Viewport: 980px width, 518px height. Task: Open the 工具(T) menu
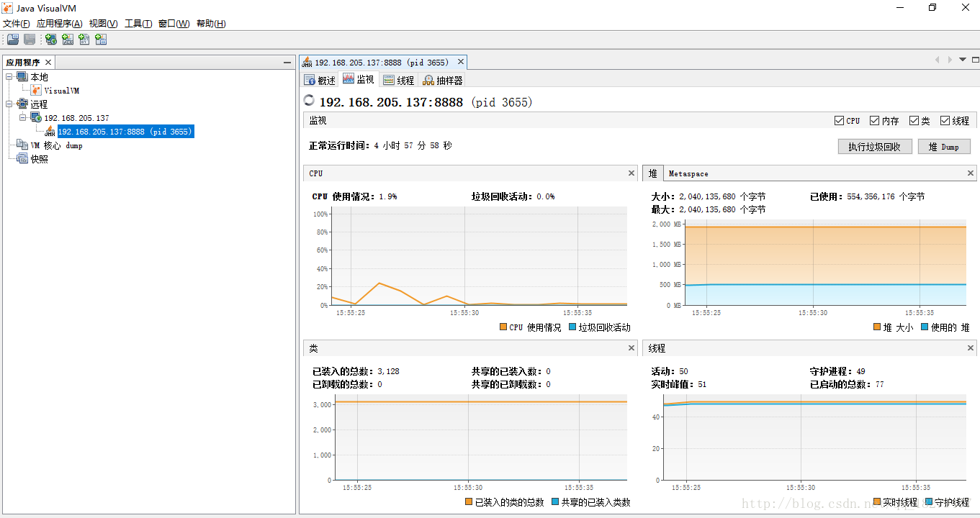pos(138,24)
